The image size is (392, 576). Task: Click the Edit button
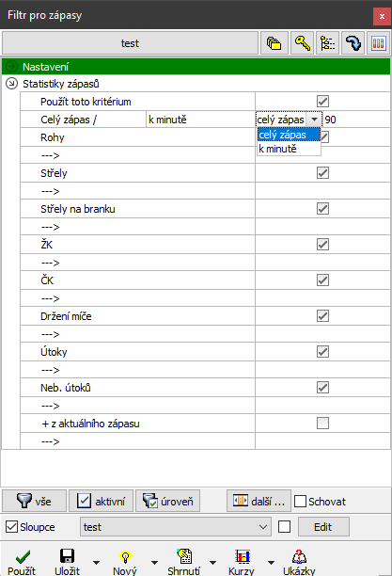[x=323, y=527]
